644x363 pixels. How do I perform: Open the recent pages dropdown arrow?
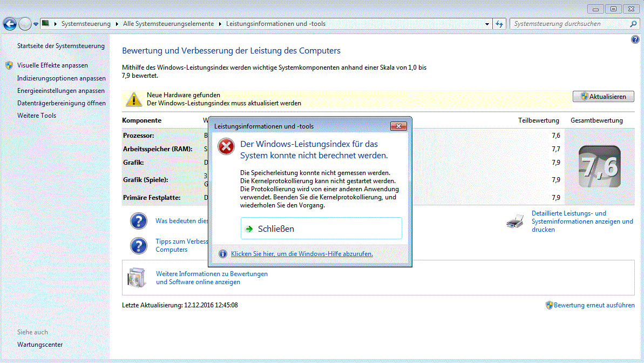click(x=36, y=24)
